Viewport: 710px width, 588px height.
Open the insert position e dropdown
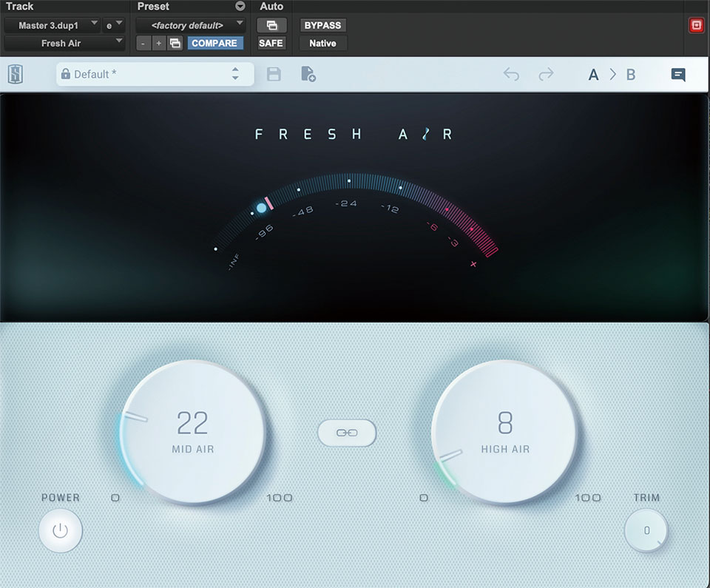pos(113,25)
